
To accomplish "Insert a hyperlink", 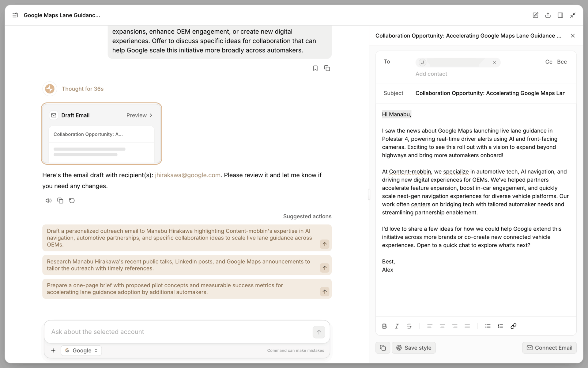I will 514,326.
